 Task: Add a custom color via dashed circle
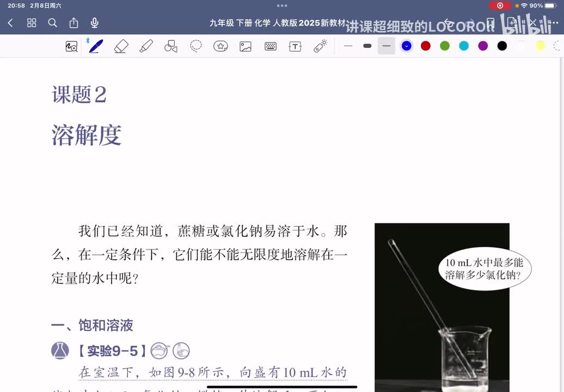pos(558,46)
